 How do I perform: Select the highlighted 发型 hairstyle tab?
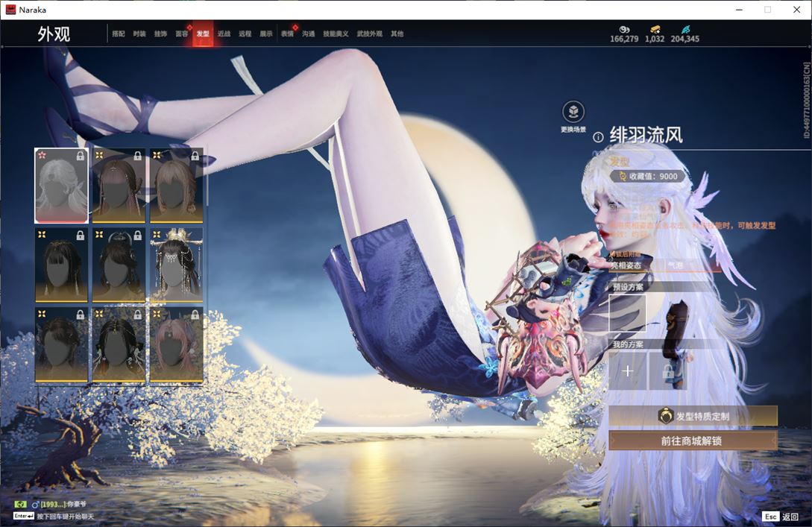click(x=203, y=34)
